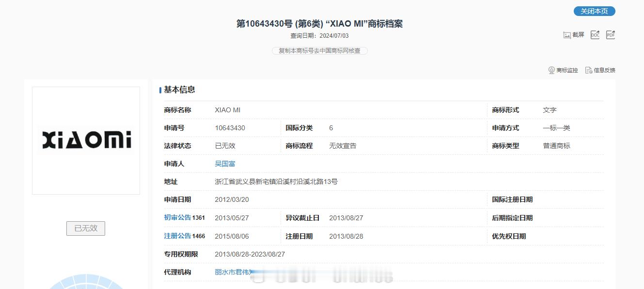Export the trademark file as DOC
This screenshot has height=289, width=644.
pos(595,34)
